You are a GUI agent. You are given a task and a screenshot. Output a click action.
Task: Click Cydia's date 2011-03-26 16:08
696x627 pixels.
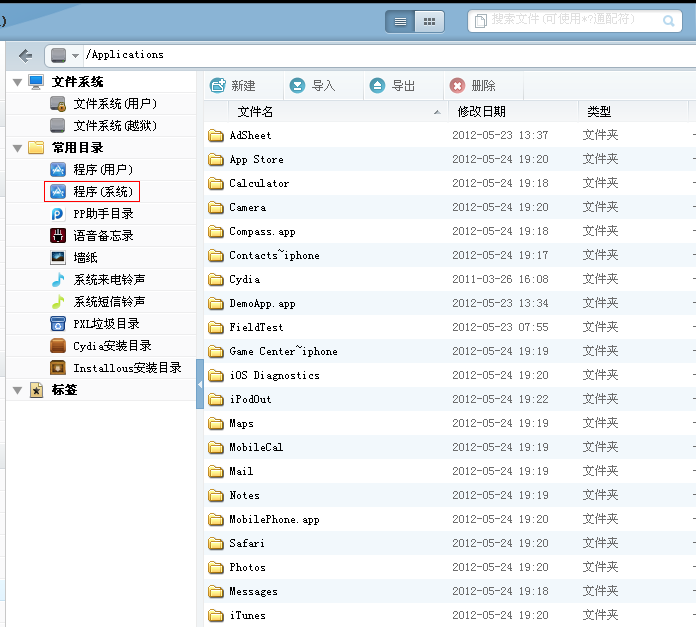pyautogui.click(x=500, y=279)
